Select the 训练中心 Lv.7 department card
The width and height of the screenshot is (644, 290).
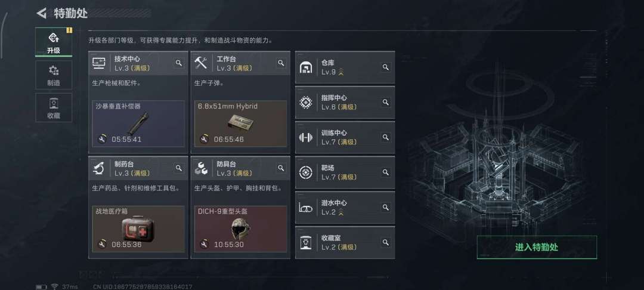(345, 137)
